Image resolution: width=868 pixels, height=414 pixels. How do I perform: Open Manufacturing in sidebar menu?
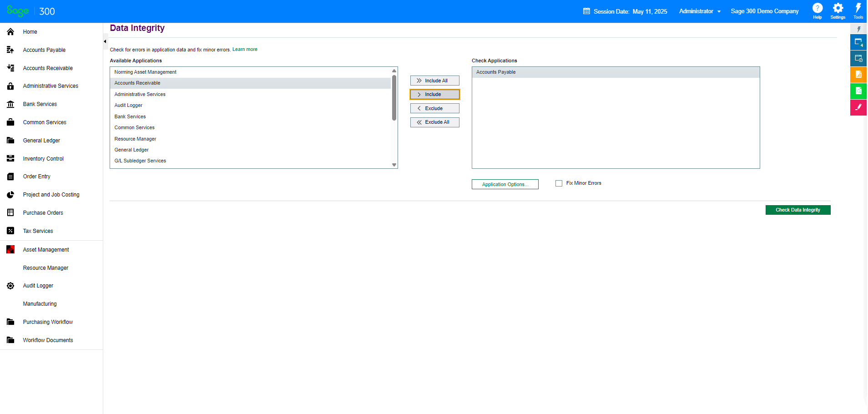tap(40, 304)
